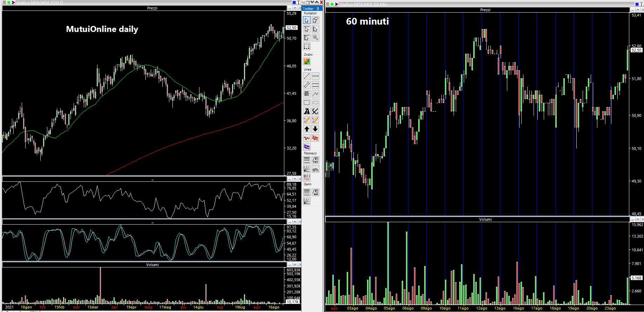This screenshot has width=644, height=312.
Task: Choose the dashed rectangle selection tool
Action: pyautogui.click(x=307, y=47)
